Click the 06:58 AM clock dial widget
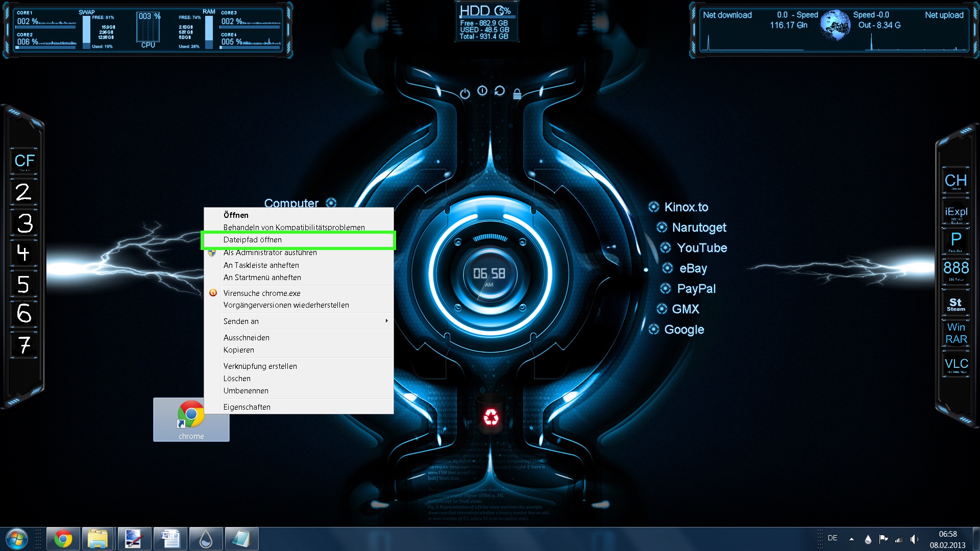Image resolution: width=980 pixels, height=551 pixels. pyautogui.click(x=489, y=274)
